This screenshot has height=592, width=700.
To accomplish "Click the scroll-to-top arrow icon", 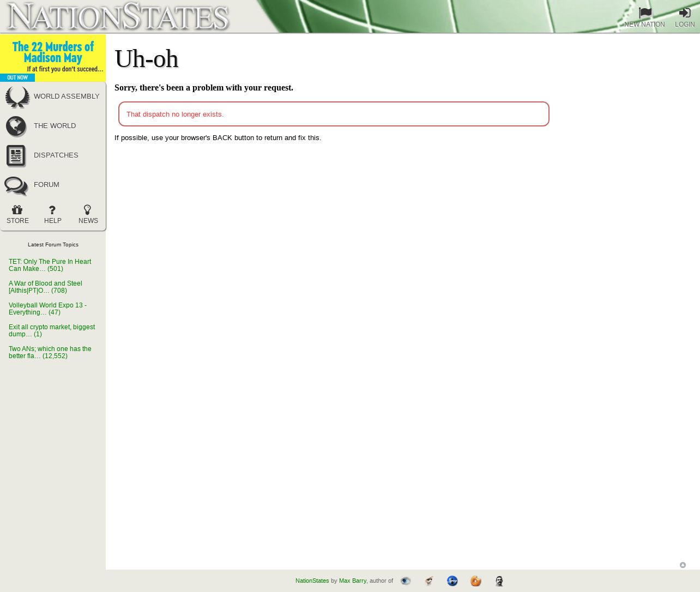I will coord(683,565).
